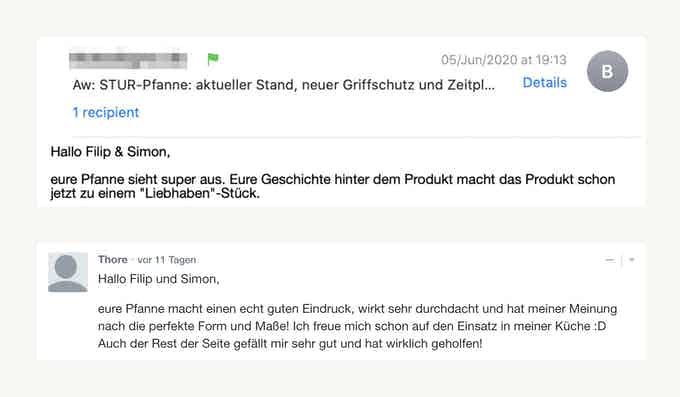Click the blurred sender name

click(128, 61)
